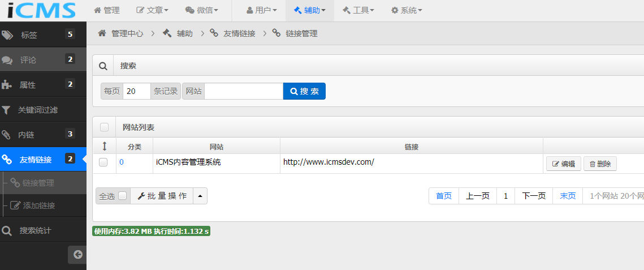The image size is (644, 270).
Task: Click the iCMS logo
Action: [41, 10]
